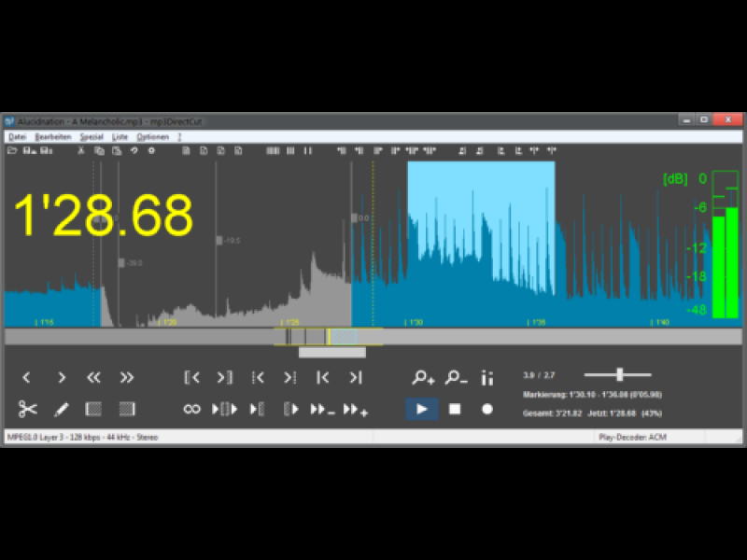Zoom out with magnifier minus icon

click(455, 378)
